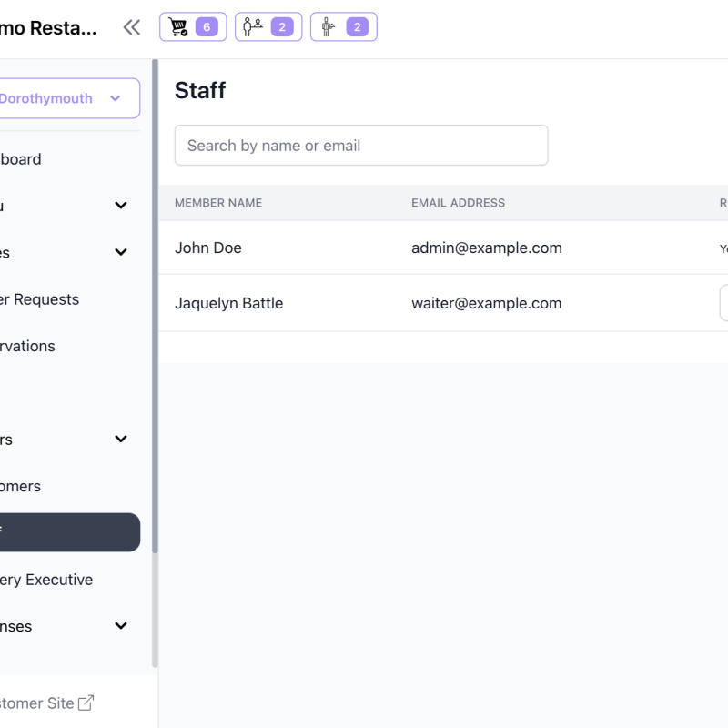Click the reservations icon in the top bar

tap(254, 27)
